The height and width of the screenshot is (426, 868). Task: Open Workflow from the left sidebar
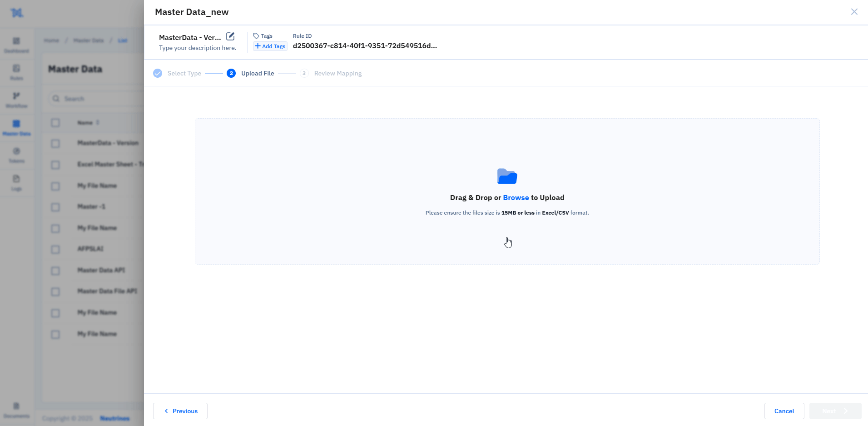pyautogui.click(x=17, y=100)
